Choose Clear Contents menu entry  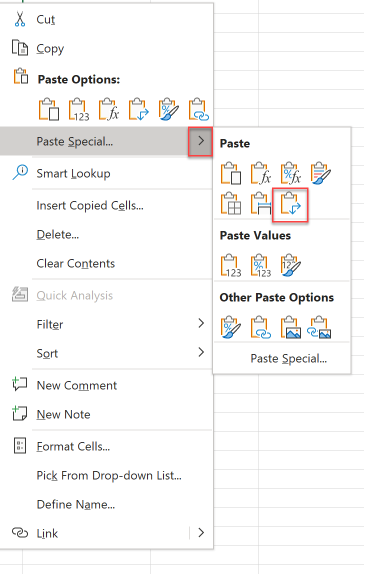pyautogui.click(x=76, y=264)
